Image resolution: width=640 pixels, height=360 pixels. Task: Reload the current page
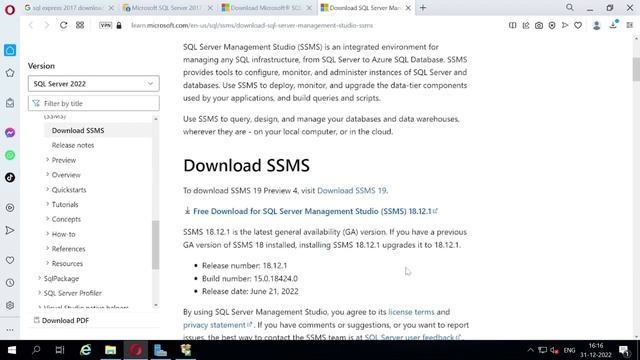click(63, 25)
